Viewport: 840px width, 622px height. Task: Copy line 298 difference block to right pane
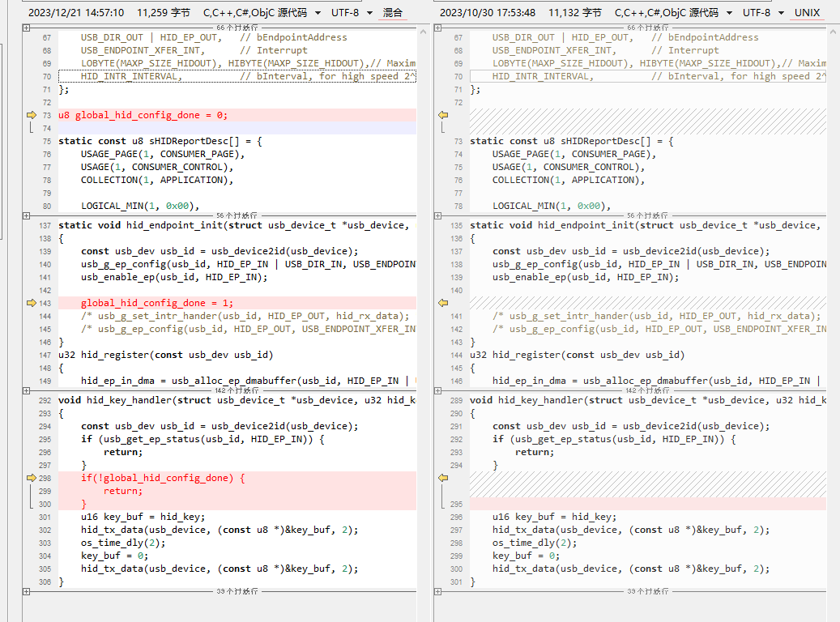pyautogui.click(x=31, y=478)
